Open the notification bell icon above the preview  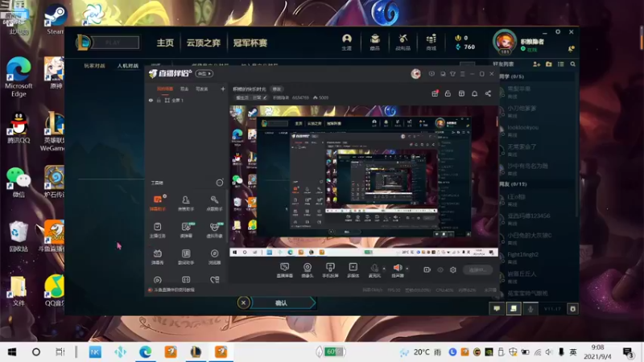(x=474, y=93)
